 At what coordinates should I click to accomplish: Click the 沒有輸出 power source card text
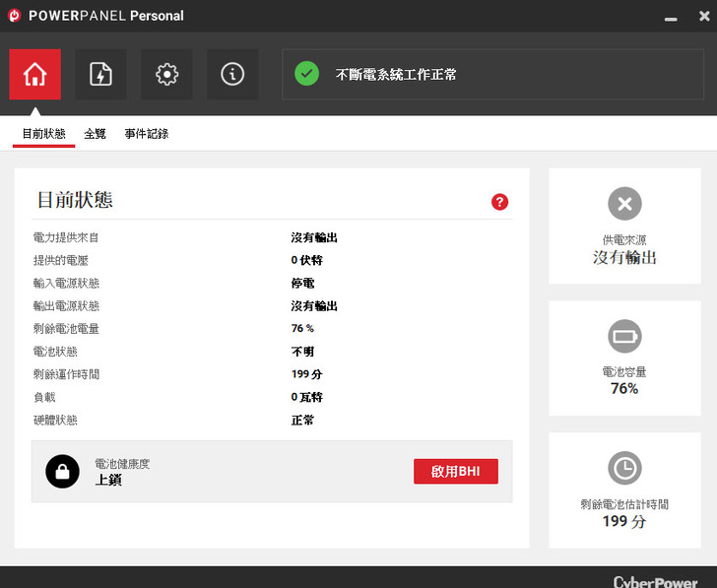coord(624,257)
